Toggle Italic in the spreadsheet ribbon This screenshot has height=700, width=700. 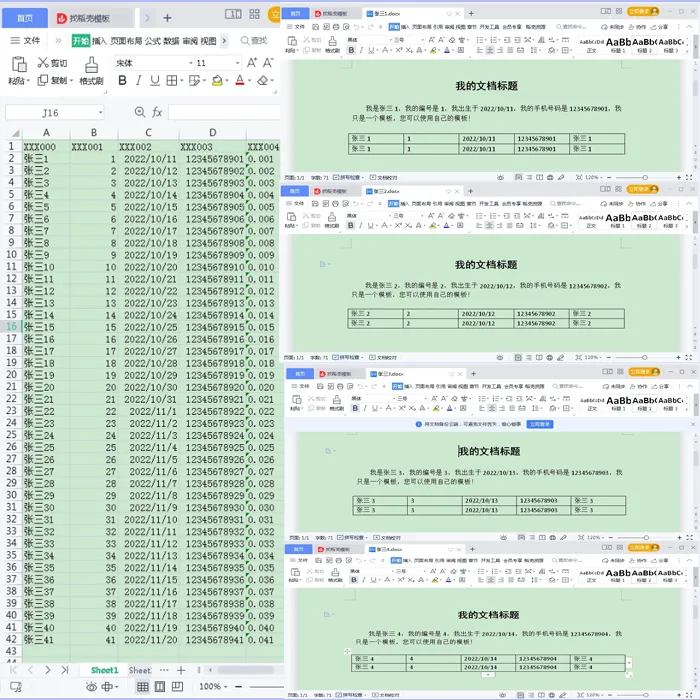[x=139, y=80]
